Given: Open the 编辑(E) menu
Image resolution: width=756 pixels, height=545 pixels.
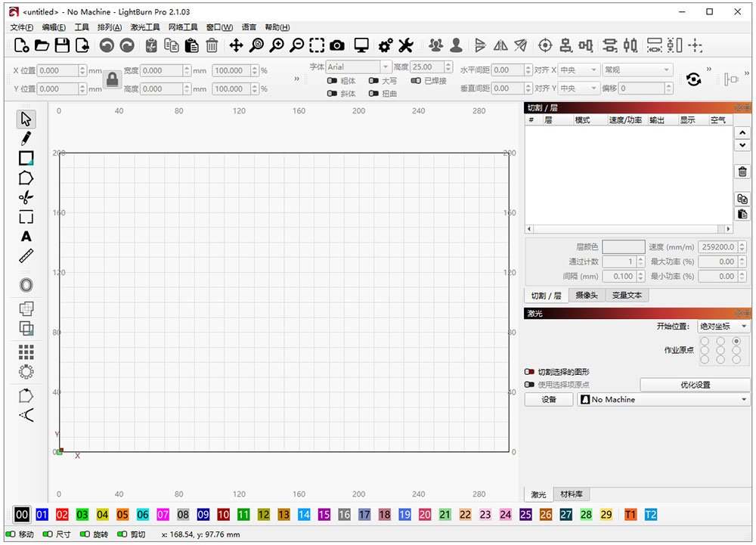Looking at the screenshot, I should point(54,27).
